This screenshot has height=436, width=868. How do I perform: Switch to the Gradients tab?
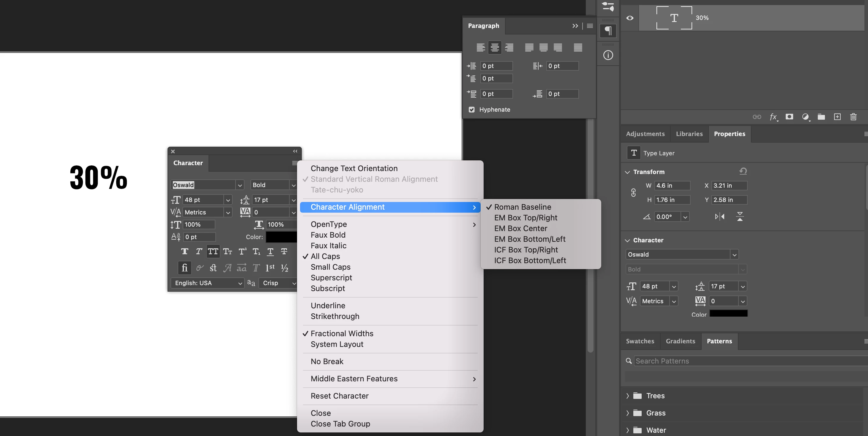680,341
